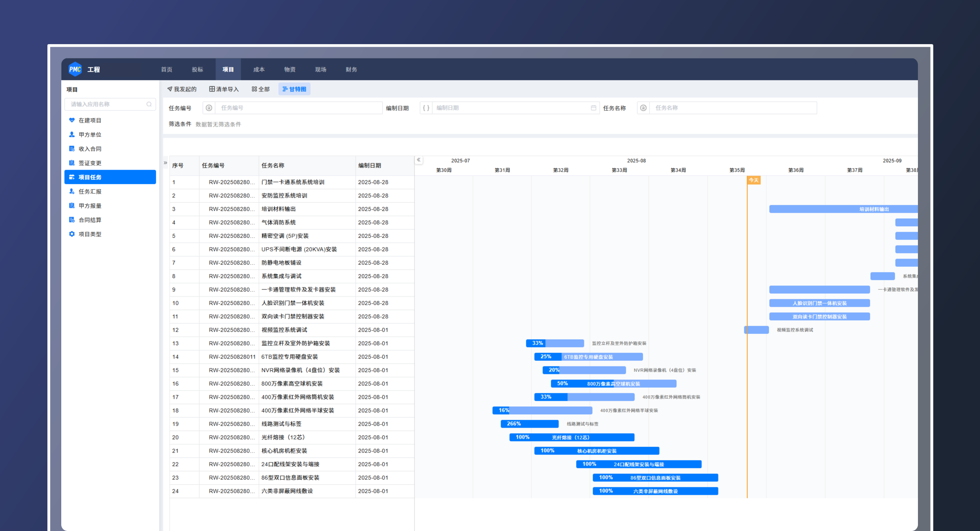
Task: Click the gear icon beside 项目类型
Action: (72, 234)
